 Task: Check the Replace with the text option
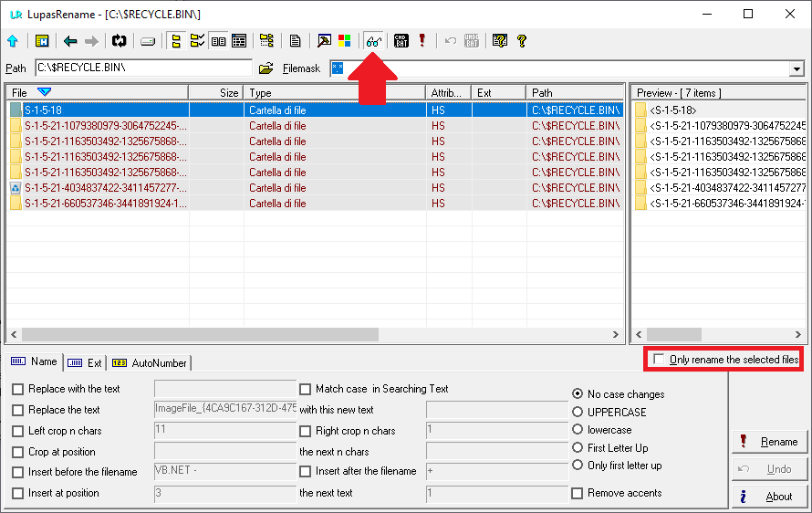tap(18, 389)
